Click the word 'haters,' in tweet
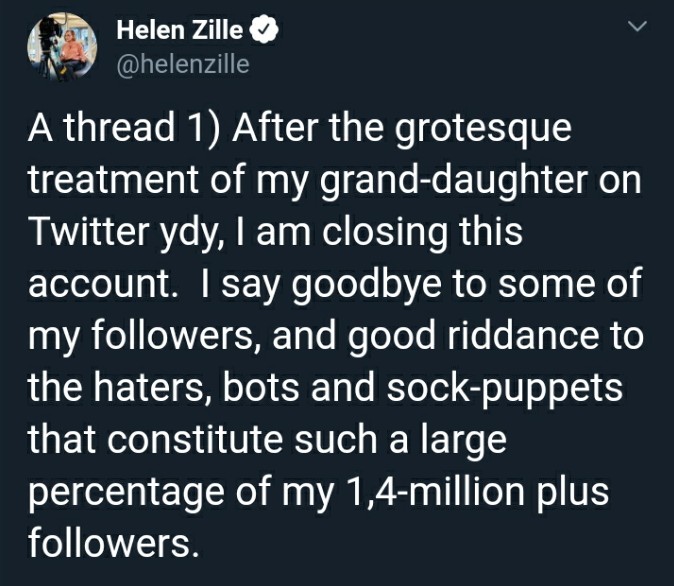Image resolution: width=674 pixels, height=586 pixels. click(x=152, y=388)
